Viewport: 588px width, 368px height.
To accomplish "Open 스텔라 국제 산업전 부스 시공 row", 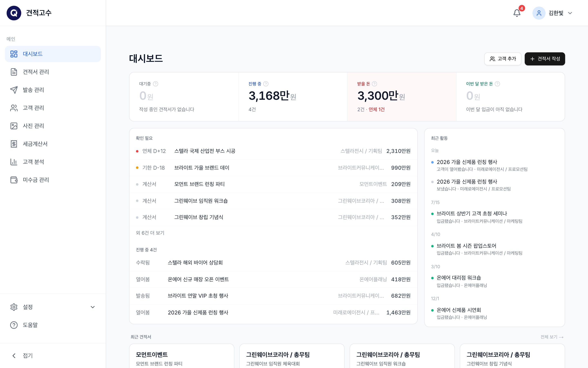I will coord(273,151).
